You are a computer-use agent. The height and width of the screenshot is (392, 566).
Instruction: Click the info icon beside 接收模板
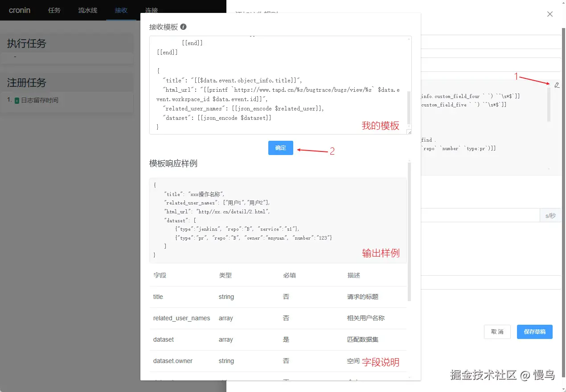coord(183,27)
